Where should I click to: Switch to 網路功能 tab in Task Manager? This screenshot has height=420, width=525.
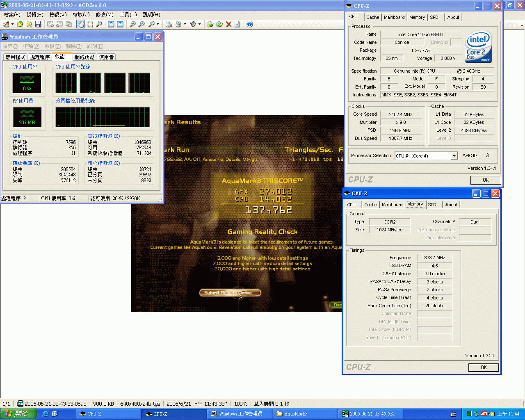84,57
